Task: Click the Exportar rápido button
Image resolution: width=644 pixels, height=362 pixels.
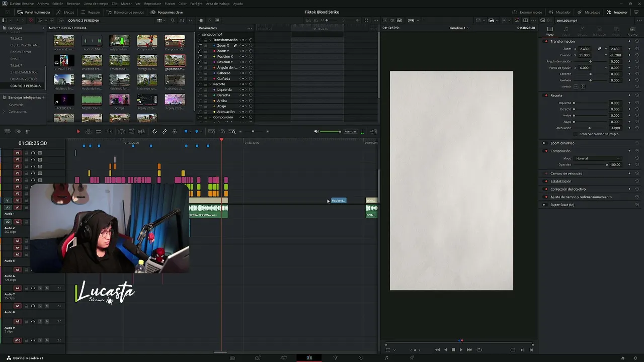Action: (x=527, y=12)
